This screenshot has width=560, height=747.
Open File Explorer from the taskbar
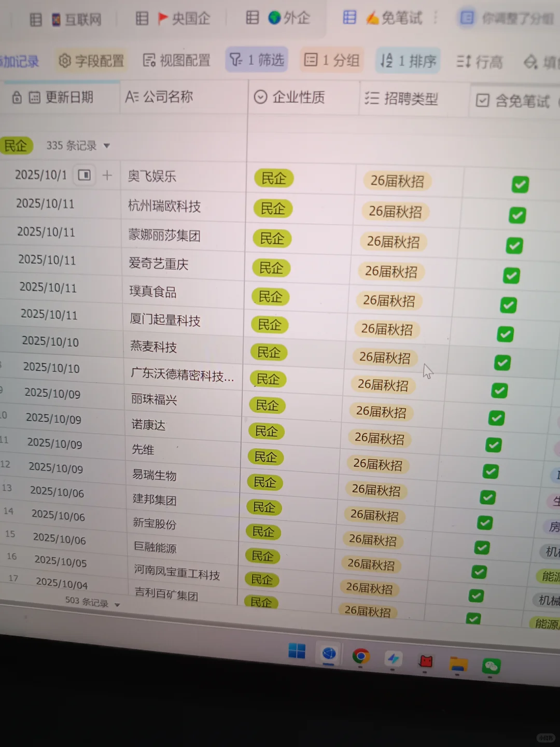[458, 663]
